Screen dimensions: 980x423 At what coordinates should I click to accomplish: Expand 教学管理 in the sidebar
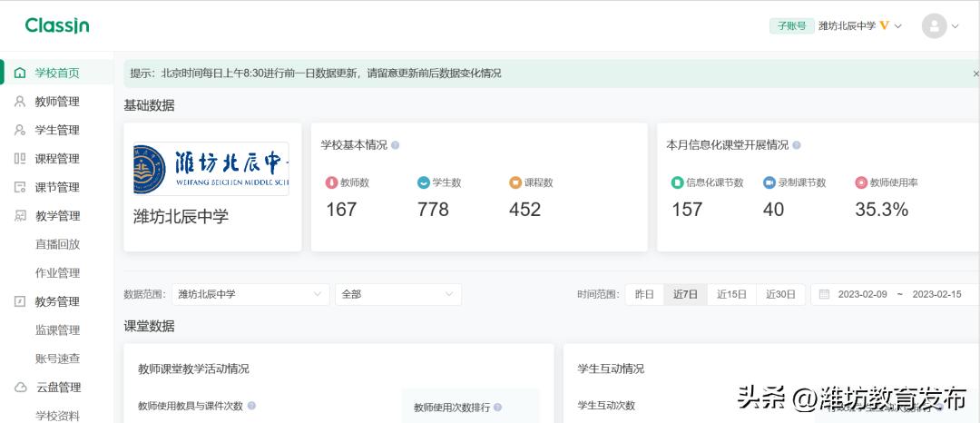[x=57, y=216]
